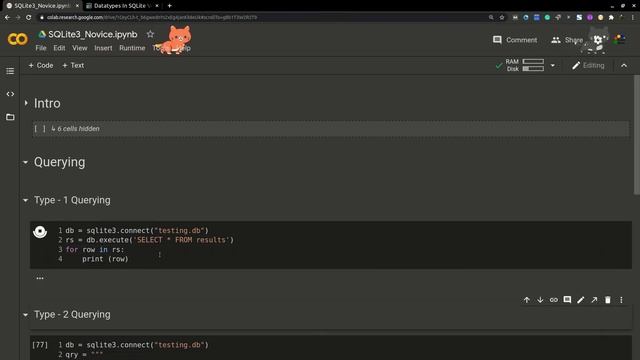
Task: Open the File menu
Action: coord(41,48)
